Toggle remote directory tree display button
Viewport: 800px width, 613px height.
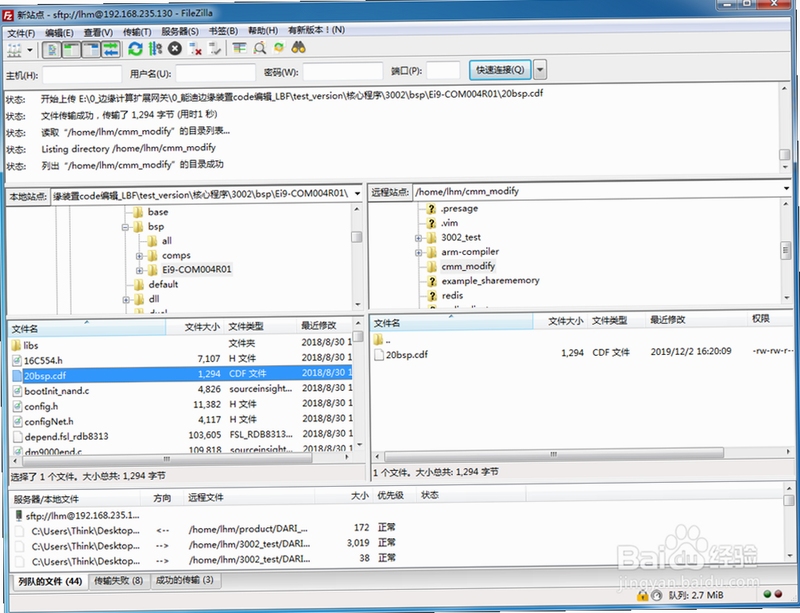pyautogui.click(x=91, y=50)
